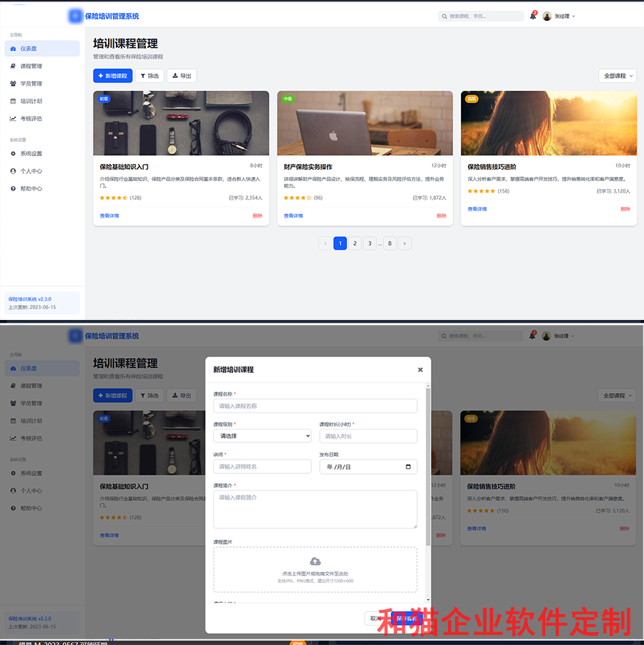Open 帮助中心 question-mark icon
Image resolution: width=644 pixels, height=645 pixels.
coord(13,188)
